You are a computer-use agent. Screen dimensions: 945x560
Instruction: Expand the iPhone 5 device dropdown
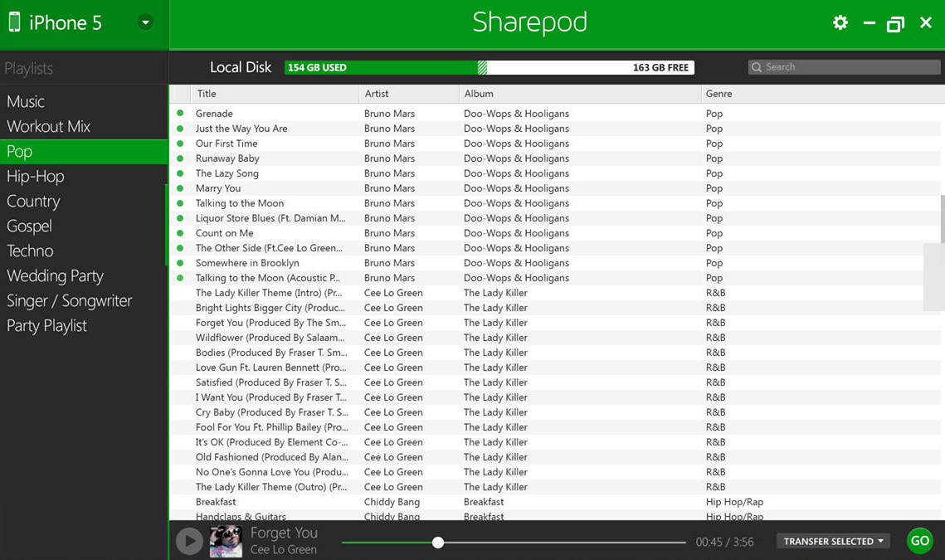coord(145,23)
